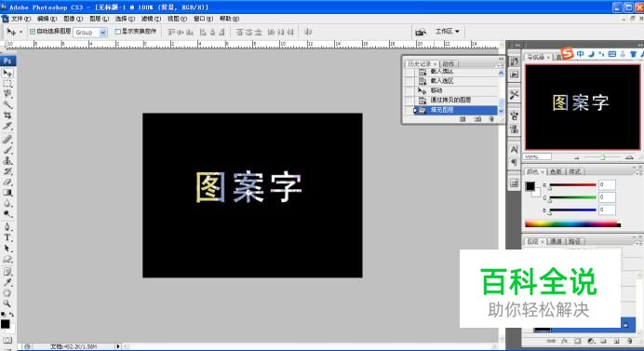Screen dimensions: 644x351
Task: Toggle Sogou Chinese/English mode (中)
Action: [x=580, y=54]
